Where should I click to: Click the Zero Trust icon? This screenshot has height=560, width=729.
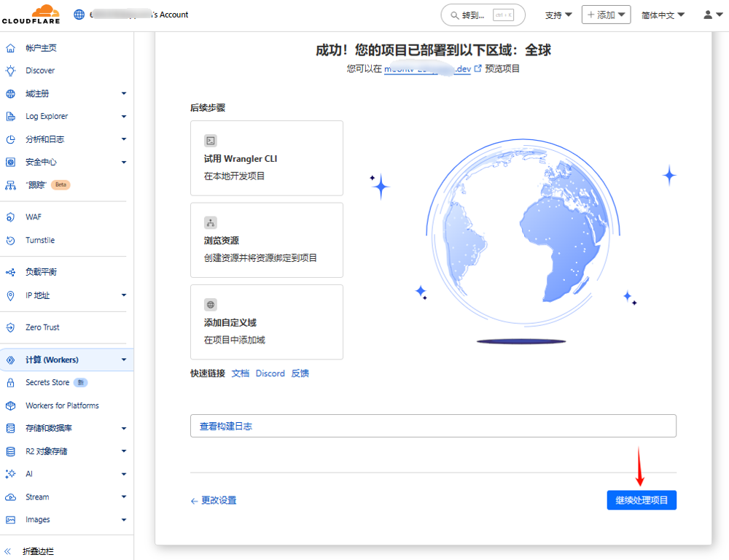10,327
